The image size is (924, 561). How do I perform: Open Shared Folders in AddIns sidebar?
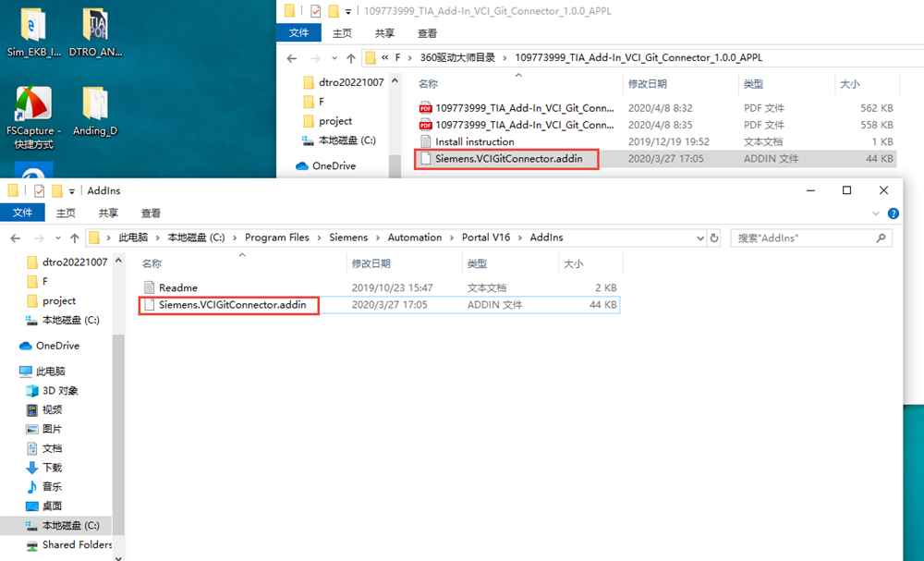[x=69, y=545]
